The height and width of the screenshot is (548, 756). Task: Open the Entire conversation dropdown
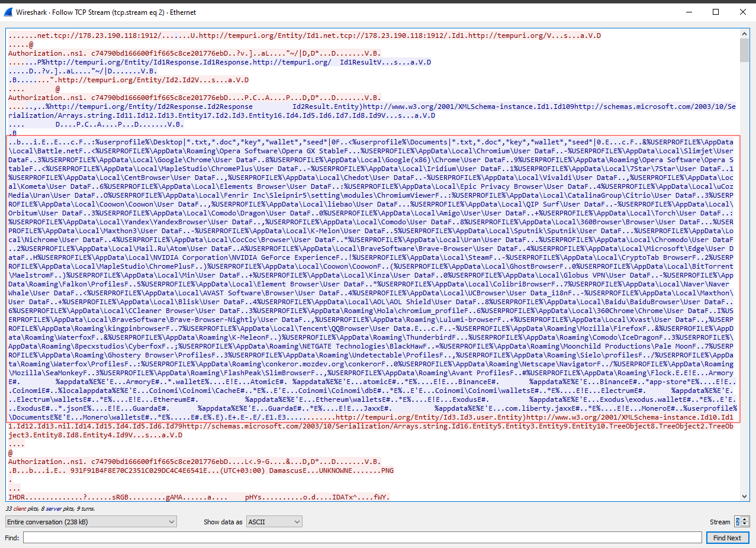point(91,522)
